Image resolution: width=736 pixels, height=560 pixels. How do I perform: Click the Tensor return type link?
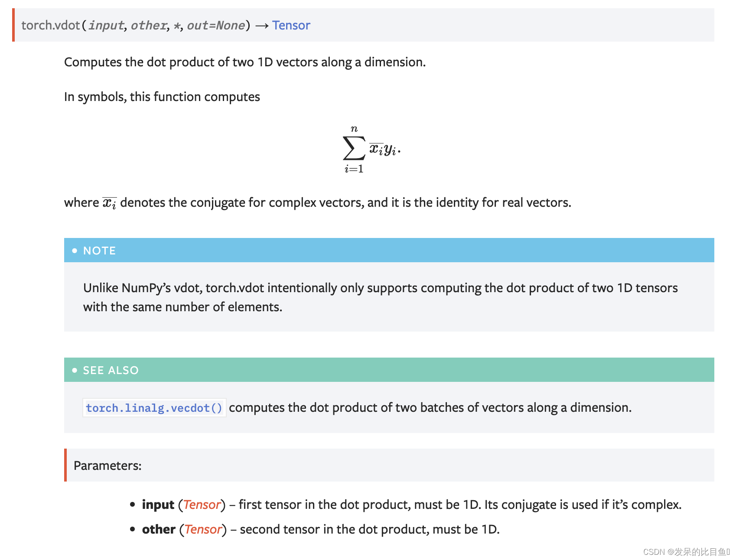click(x=291, y=26)
